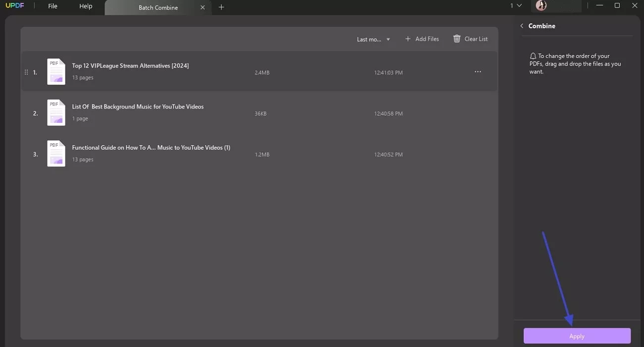Viewport: 644px width, 347px height.
Task: Click the bell icon in the Combine panel
Action: click(x=533, y=56)
